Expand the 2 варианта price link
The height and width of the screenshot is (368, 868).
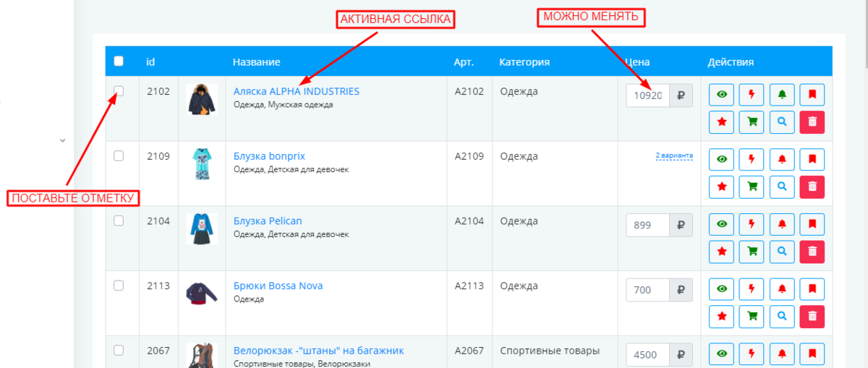pyautogui.click(x=674, y=155)
